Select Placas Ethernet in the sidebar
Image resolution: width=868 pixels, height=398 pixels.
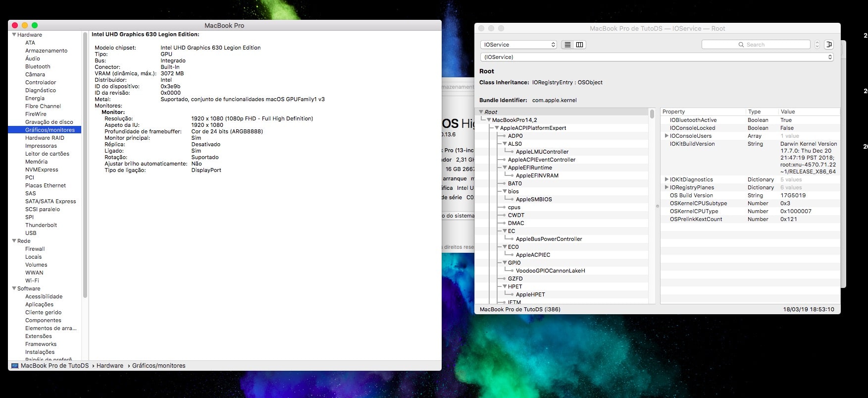(46, 185)
